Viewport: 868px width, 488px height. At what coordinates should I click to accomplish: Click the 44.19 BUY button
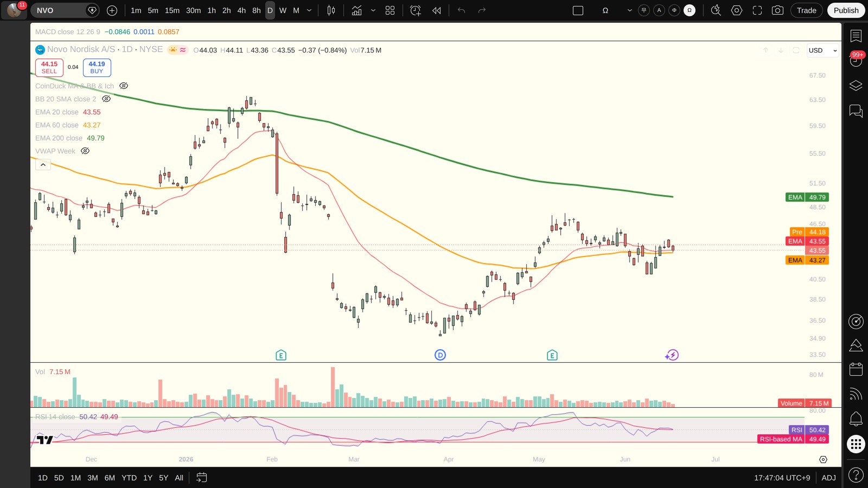pos(97,67)
